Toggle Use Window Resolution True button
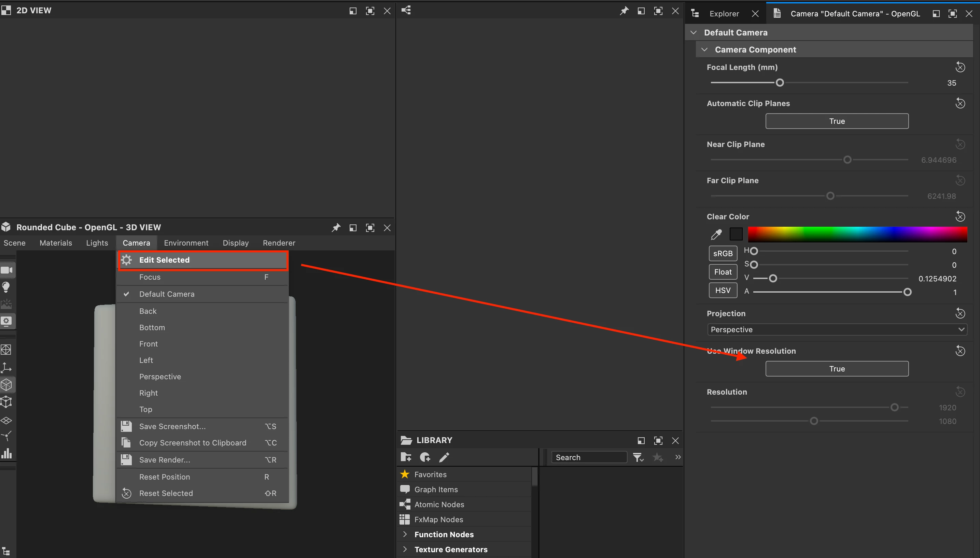The image size is (980, 558). [x=837, y=369]
